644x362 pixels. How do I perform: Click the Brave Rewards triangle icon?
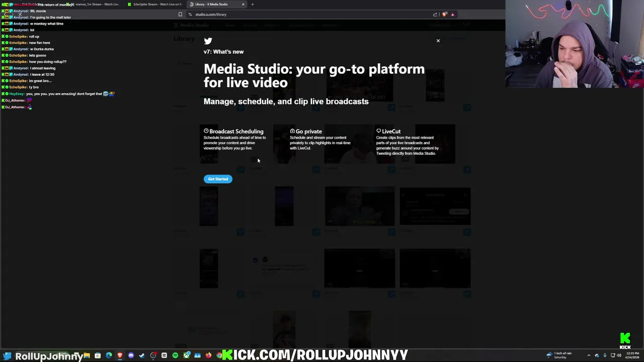(452, 14)
